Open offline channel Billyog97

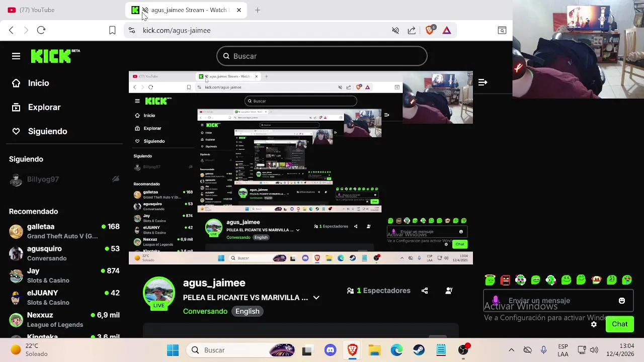click(x=64, y=179)
